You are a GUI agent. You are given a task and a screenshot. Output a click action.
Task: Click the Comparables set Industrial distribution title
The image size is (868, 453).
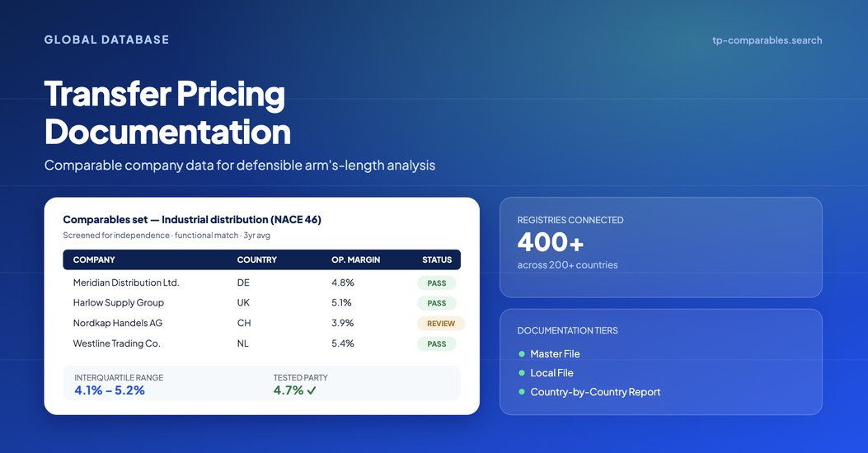point(192,220)
